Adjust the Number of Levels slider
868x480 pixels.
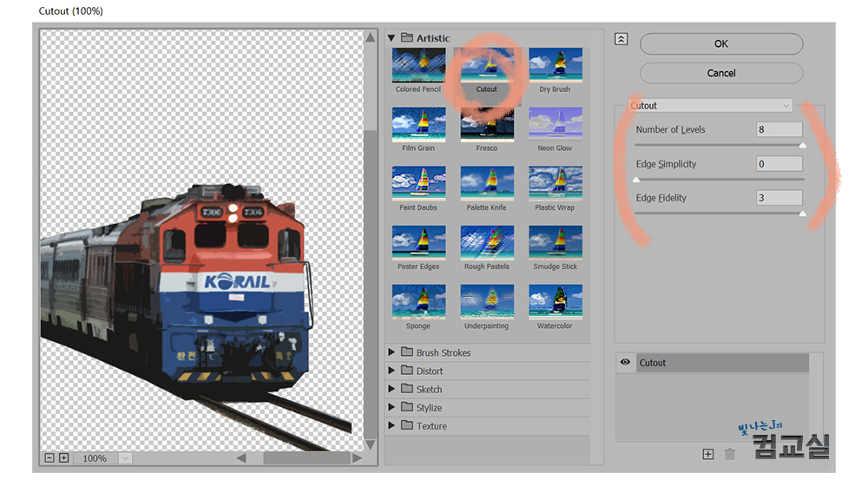click(802, 146)
